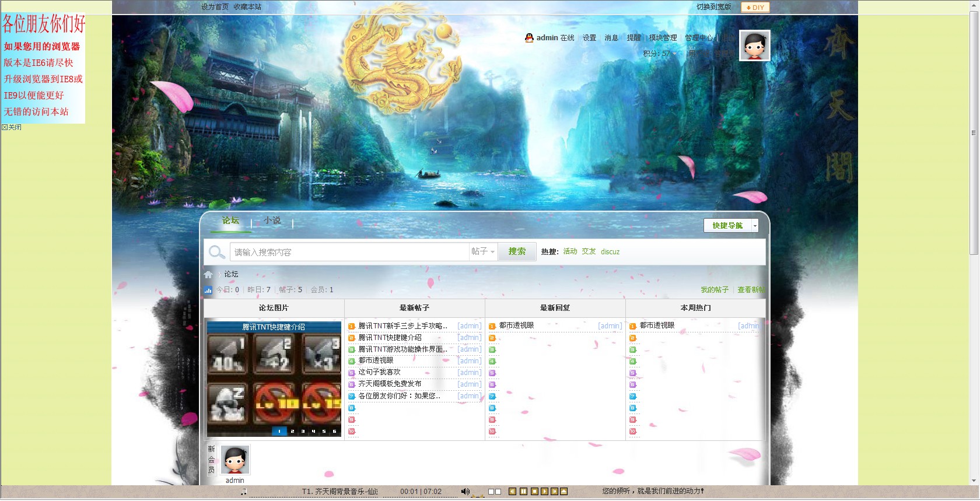The height and width of the screenshot is (501, 980).
Task: Click the 论坛图片 column header
Action: pos(274,308)
